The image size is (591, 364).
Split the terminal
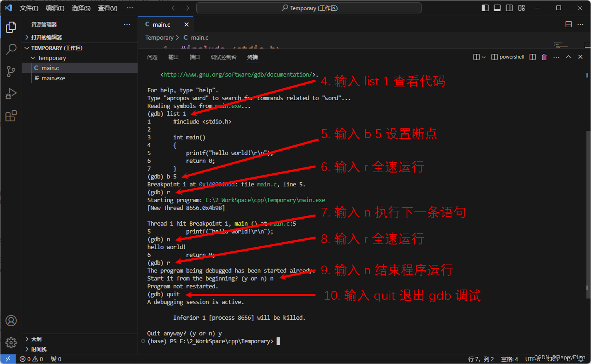[x=532, y=57]
